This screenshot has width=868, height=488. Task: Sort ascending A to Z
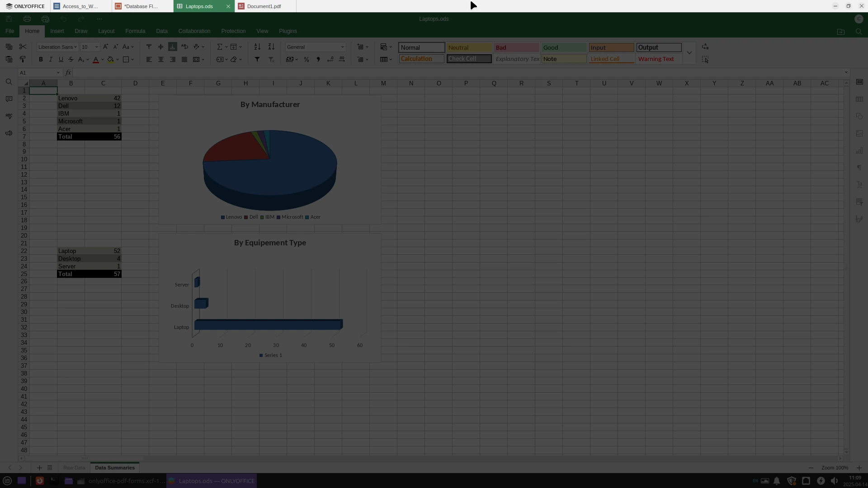click(x=257, y=47)
